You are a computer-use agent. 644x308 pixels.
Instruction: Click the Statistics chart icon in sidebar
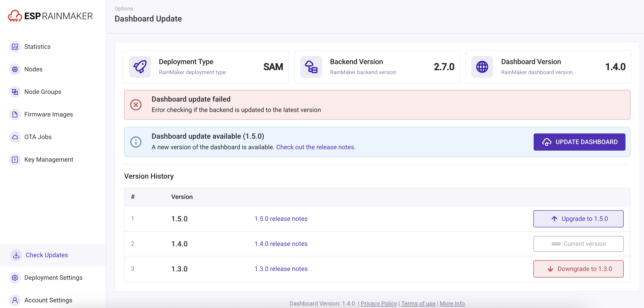click(15, 47)
